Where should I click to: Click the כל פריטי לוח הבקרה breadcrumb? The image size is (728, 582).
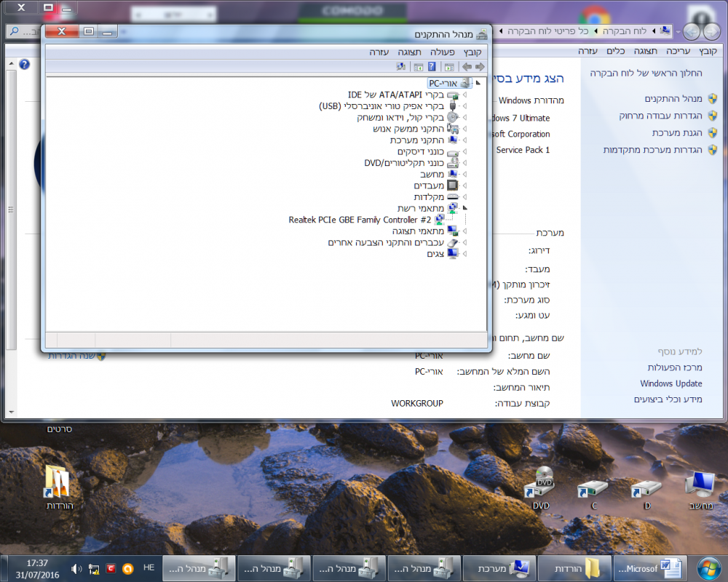tap(547, 31)
